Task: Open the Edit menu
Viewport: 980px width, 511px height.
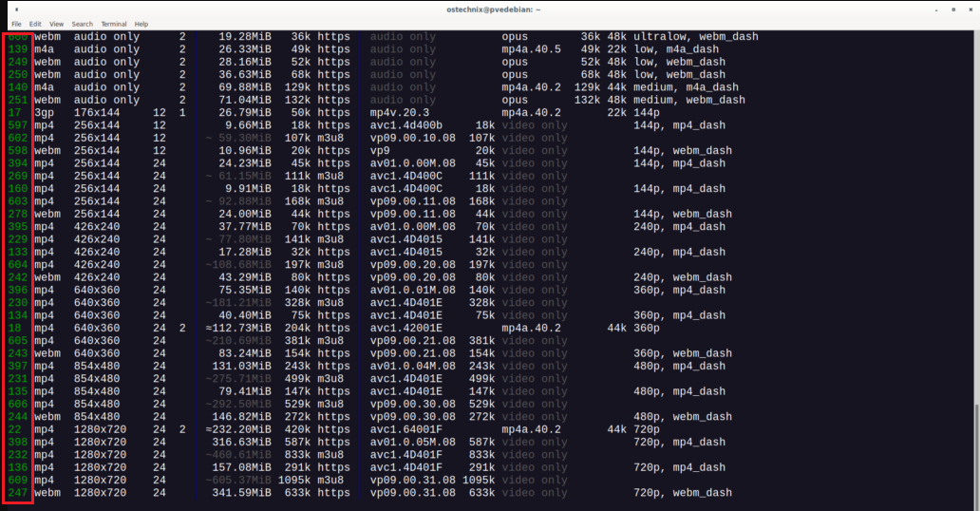Action: point(35,24)
